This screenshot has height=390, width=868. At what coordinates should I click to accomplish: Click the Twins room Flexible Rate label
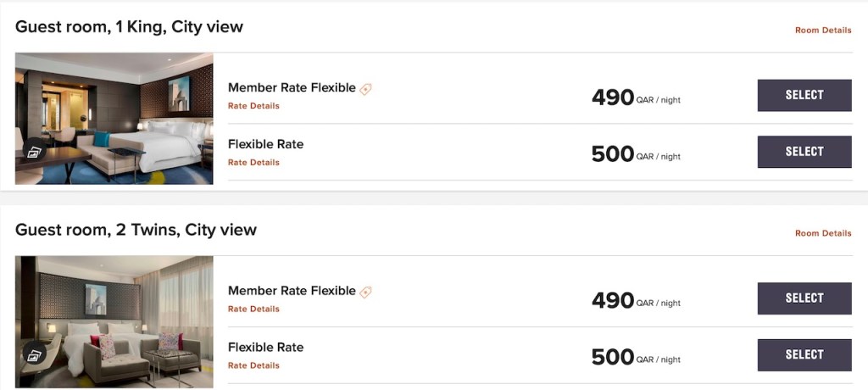(x=265, y=347)
